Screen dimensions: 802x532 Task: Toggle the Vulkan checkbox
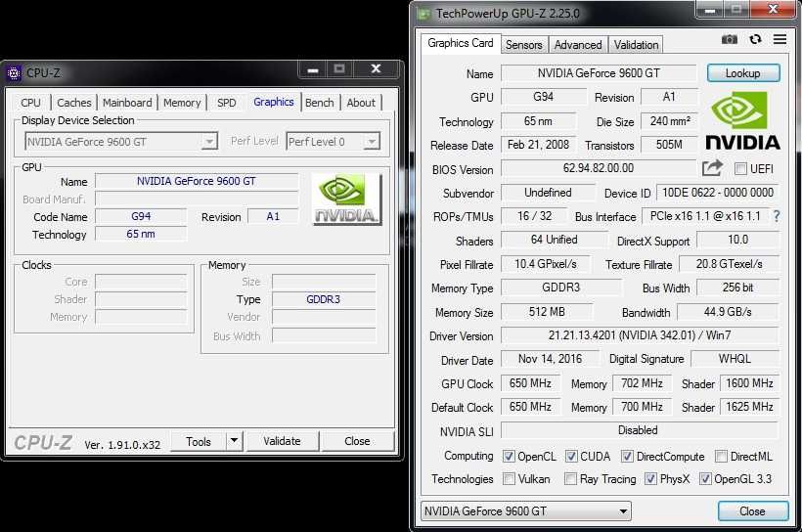(509, 479)
